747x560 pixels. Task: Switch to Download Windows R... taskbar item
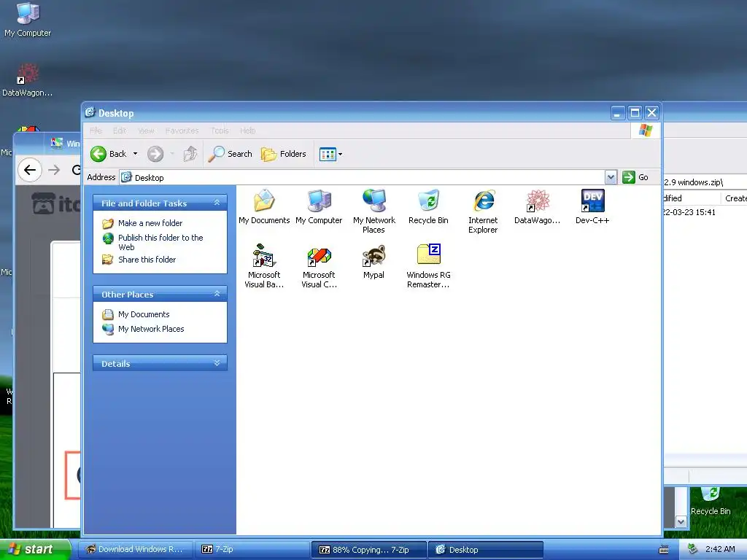136,550
